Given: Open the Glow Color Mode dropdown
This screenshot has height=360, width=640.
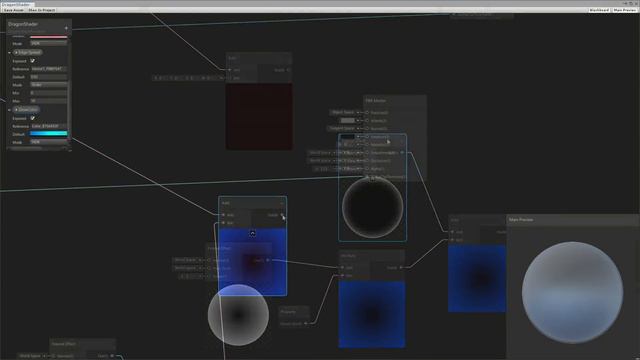Looking at the screenshot, I should 49,142.
